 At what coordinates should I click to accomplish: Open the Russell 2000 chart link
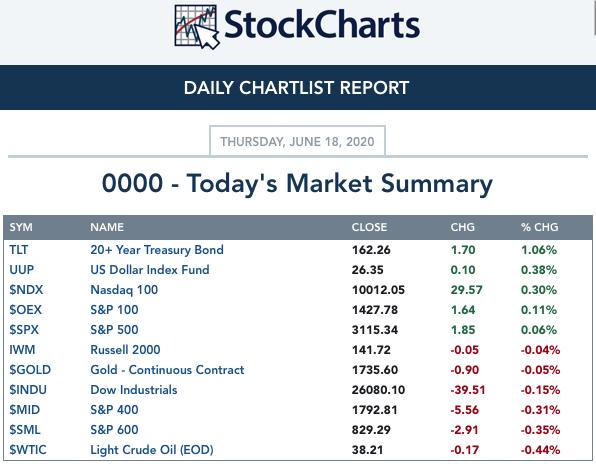tap(125, 350)
